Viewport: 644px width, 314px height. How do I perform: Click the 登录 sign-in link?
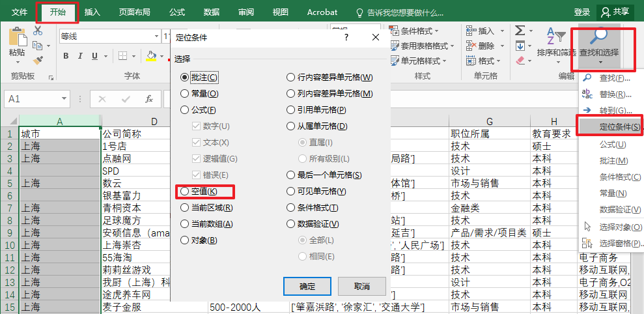582,12
